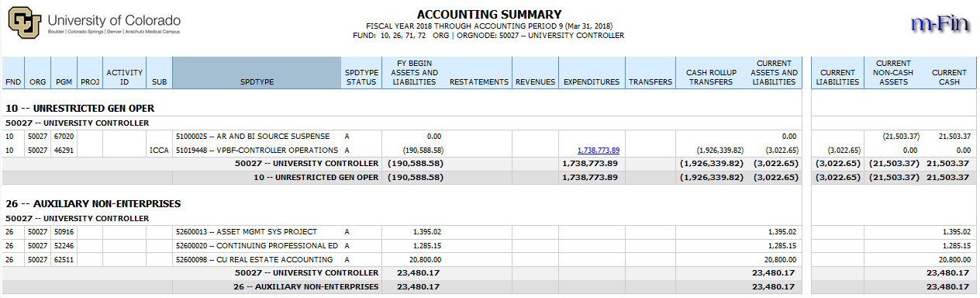980x298 pixels.
Task: Click the 26 -- AUXILIARY NON-ENTERPRISES subtotal label
Action: [x=305, y=286]
